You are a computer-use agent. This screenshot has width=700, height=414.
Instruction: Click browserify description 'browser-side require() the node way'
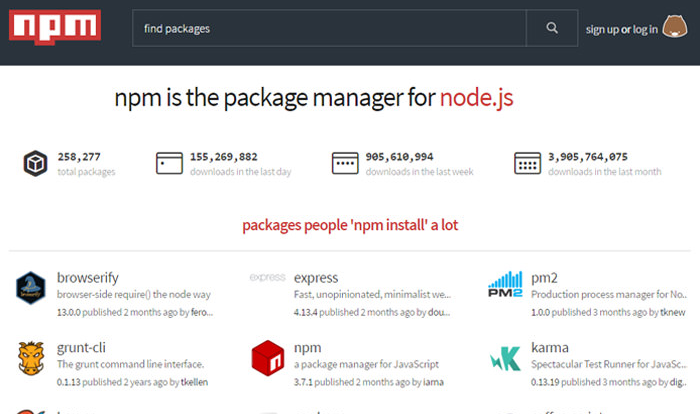click(133, 295)
